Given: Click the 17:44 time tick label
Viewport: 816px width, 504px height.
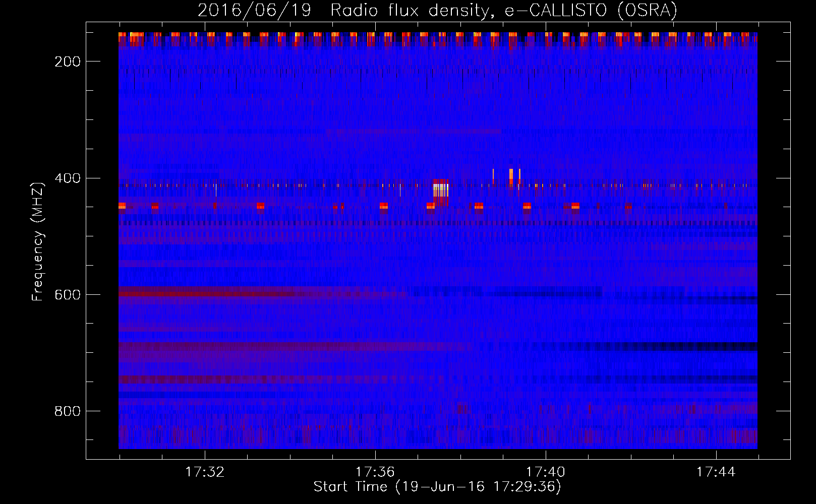Looking at the screenshot, I should 716,472.
